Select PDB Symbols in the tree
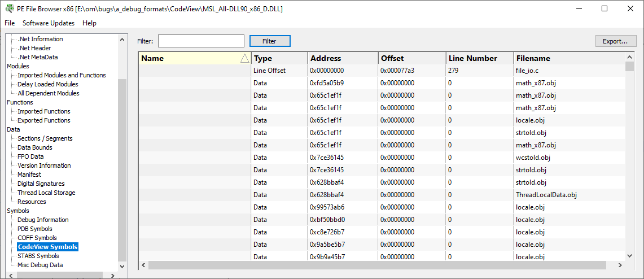The image size is (644, 279). (x=35, y=229)
